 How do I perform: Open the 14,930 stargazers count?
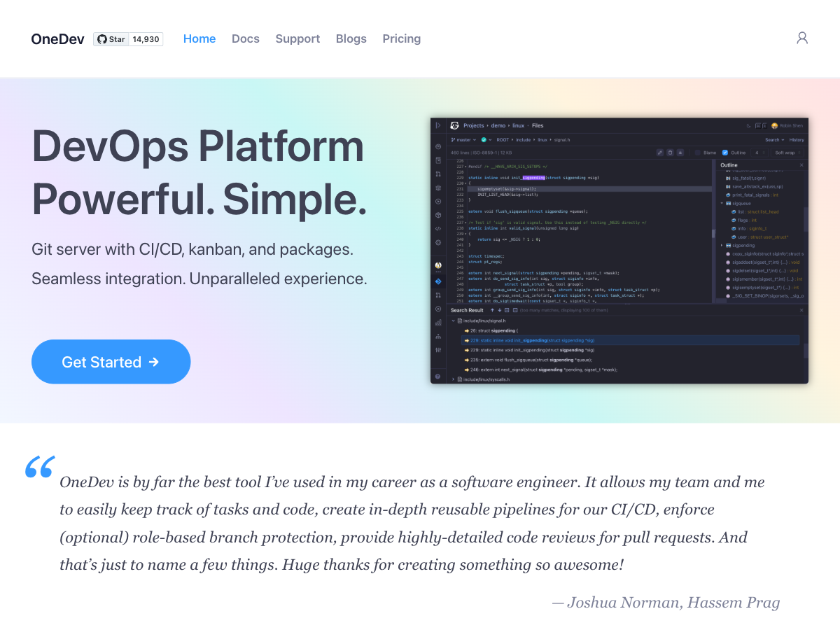[146, 39]
